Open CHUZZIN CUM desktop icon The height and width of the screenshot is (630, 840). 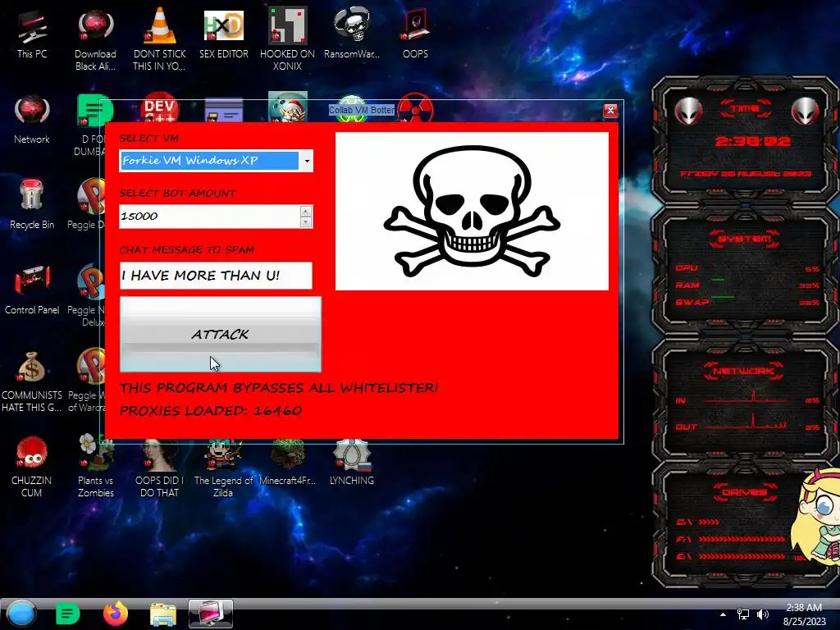[x=32, y=466]
